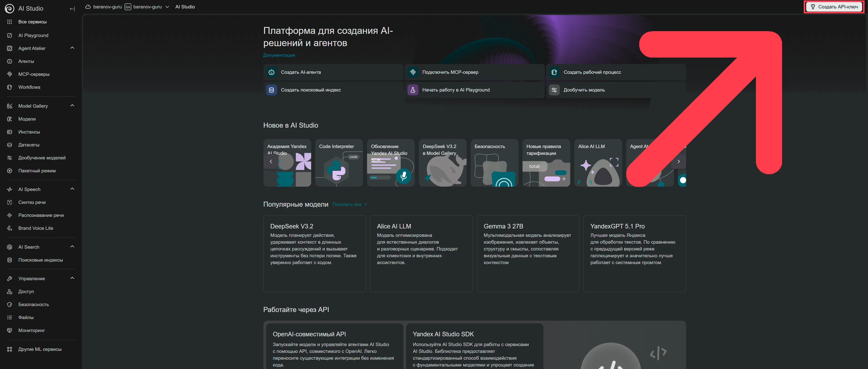Select the YandexGPT 5.1 Pro model card
This screenshot has width=868, height=369.
(635, 253)
